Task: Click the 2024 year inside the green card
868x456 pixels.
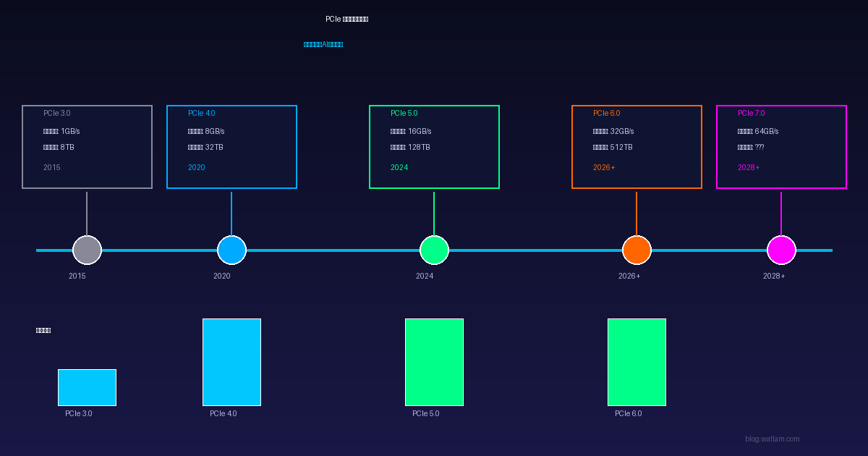Action: coord(399,168)
